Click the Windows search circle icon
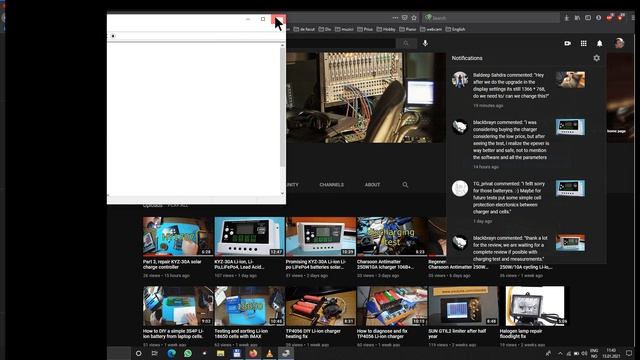The height and width of the screenshot is (360, 640). tap(138, 353)
